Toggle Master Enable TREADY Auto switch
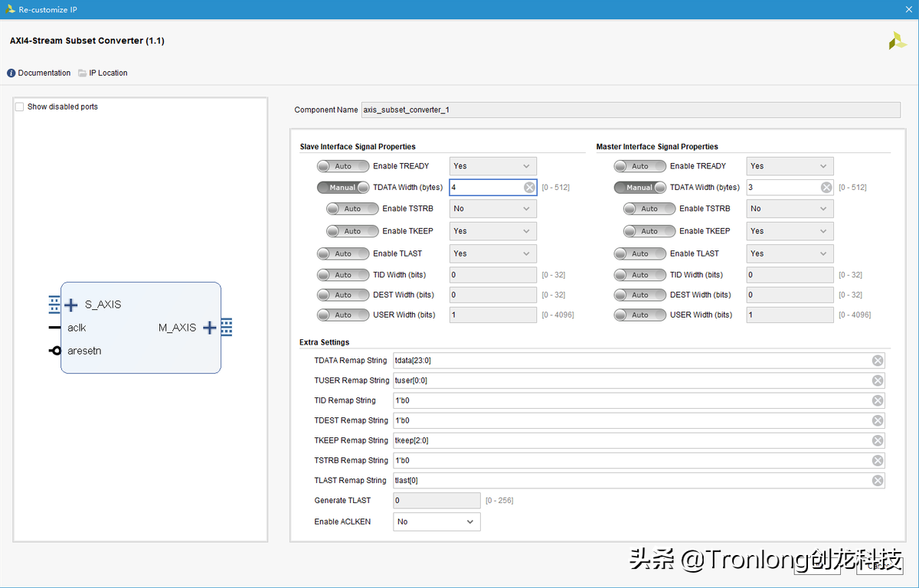This screenshot has height=588, width=919. [x=640, y=166]
